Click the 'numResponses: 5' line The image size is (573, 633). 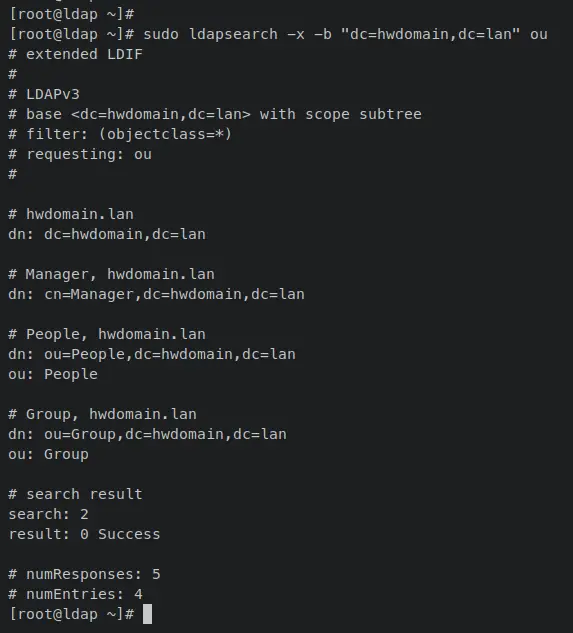click(x=84, y=574)
